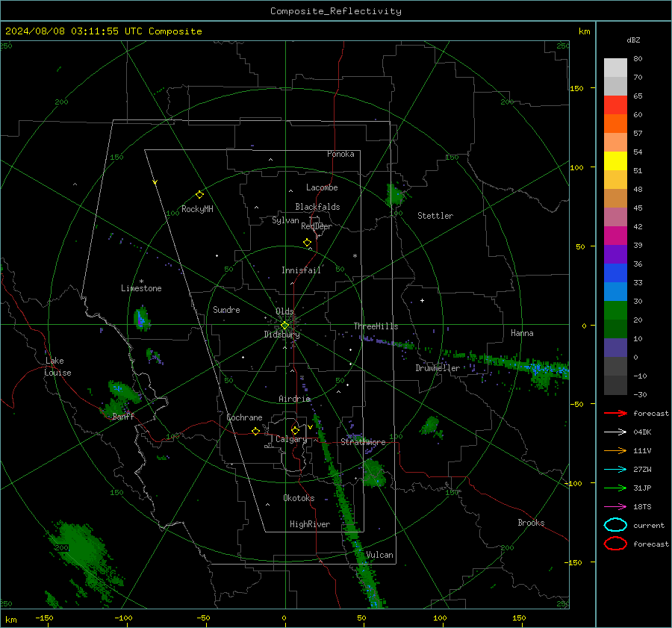Image resolution: width=672 pixels, height=628 pixels.
Task: Click the Cochrane city label
Action: 244,417
